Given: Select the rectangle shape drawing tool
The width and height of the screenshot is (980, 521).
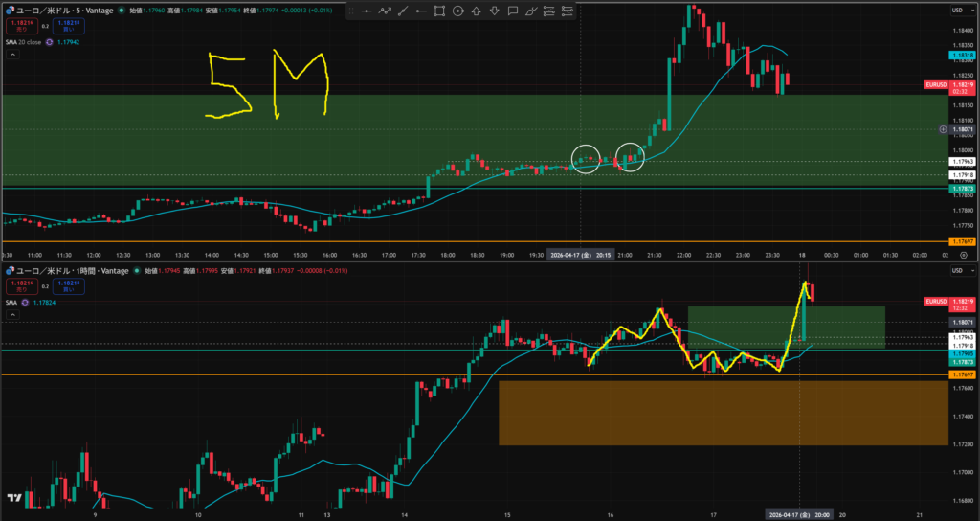Looking at the screenshot, I should pos(439,11).
